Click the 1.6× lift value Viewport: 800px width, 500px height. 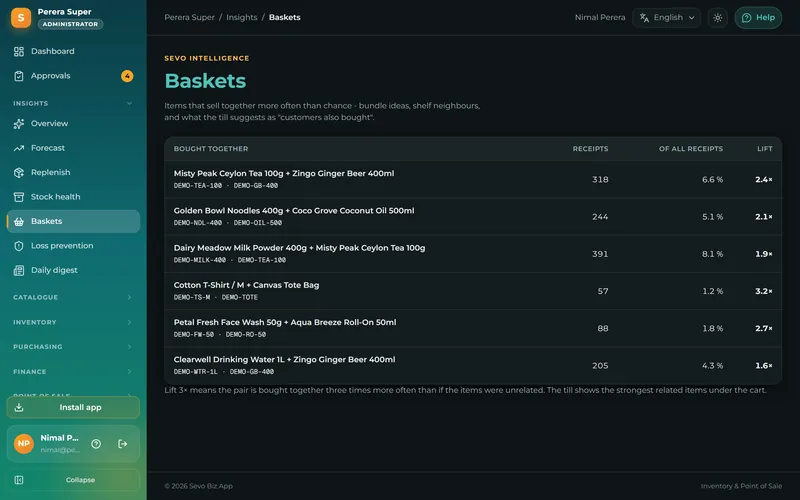point(764,366)
